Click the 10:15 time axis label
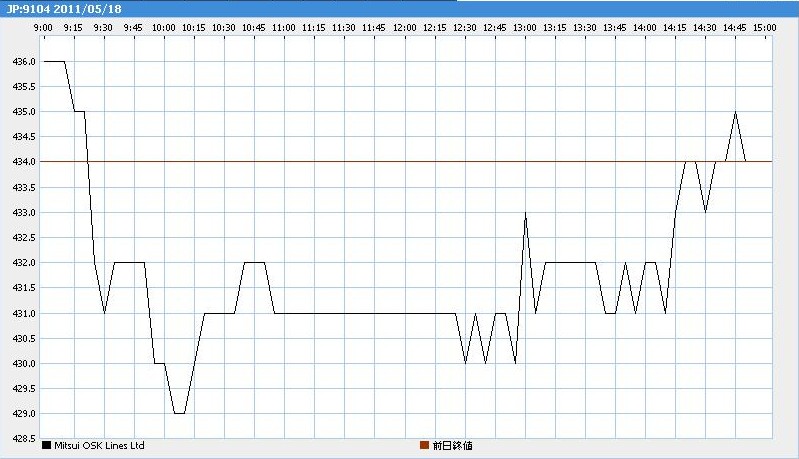This screenshot has height=459, width=799. click(194, 28)
